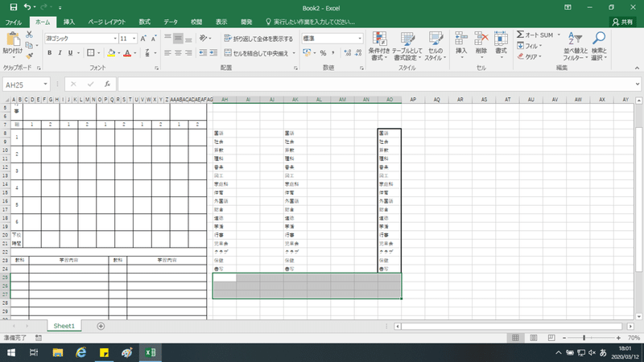
Task: Click the Cut scissors icon
Action: (x=29, y=35)
